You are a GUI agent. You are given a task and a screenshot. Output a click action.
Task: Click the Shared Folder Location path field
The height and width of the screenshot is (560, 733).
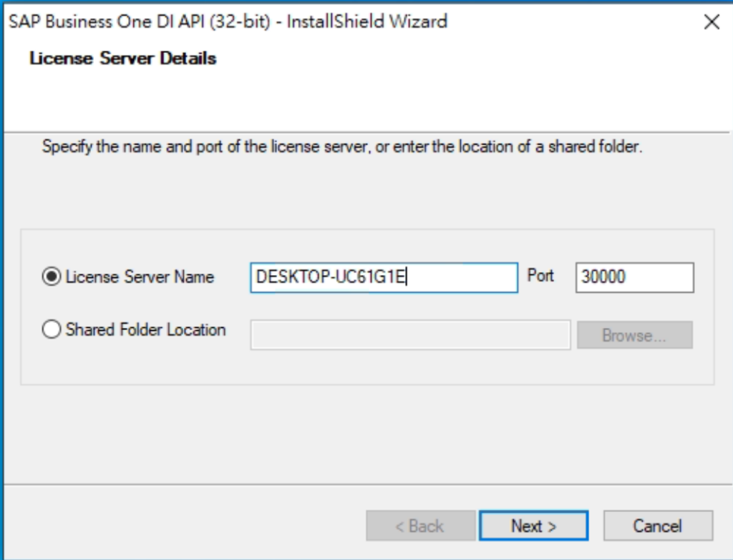click(x=410, y=334)
